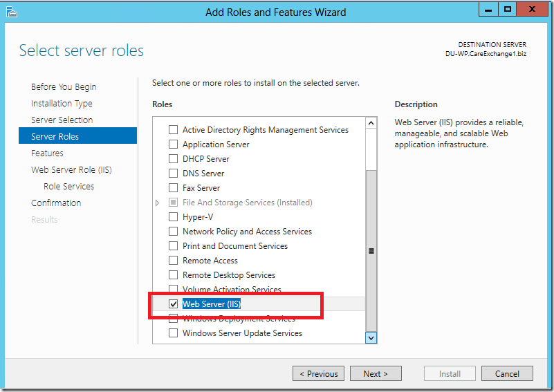554x392 pixels.
Task: Check the Hyper-V role
Action: coord(173,217)
